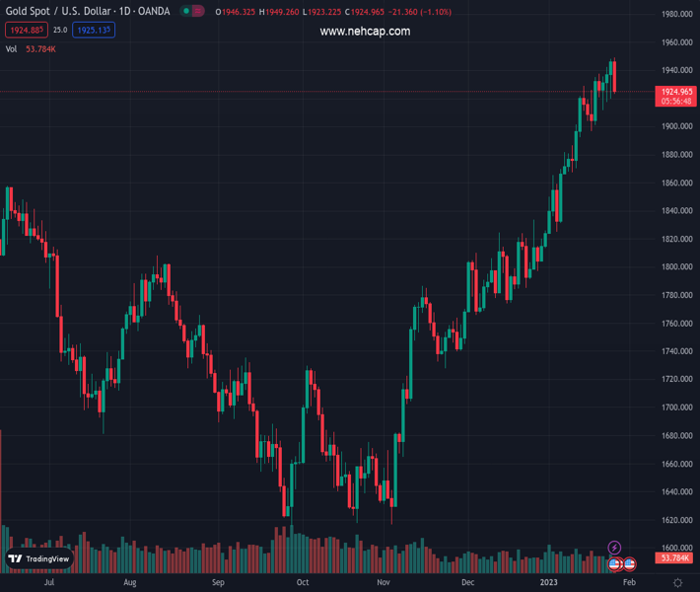
Task: Click the green market status dot
Action: click(x=185, y=12)
